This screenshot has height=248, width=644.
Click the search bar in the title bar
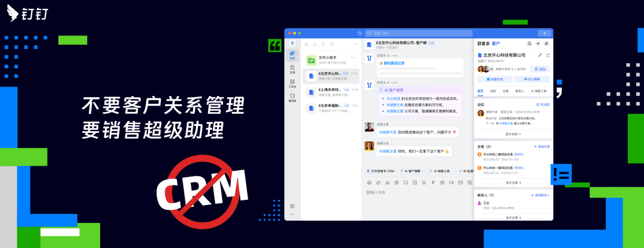419,33
